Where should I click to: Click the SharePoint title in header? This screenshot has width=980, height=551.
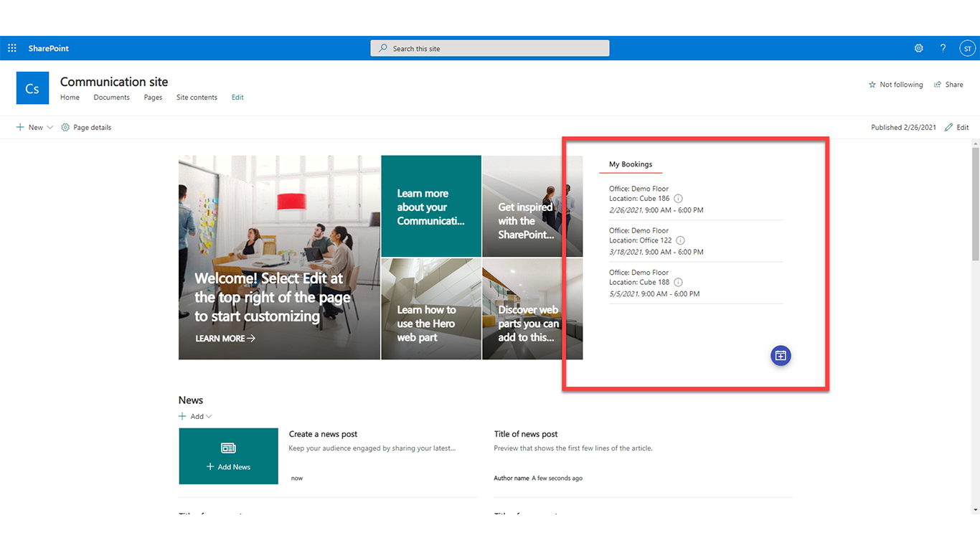click(49, 48)
